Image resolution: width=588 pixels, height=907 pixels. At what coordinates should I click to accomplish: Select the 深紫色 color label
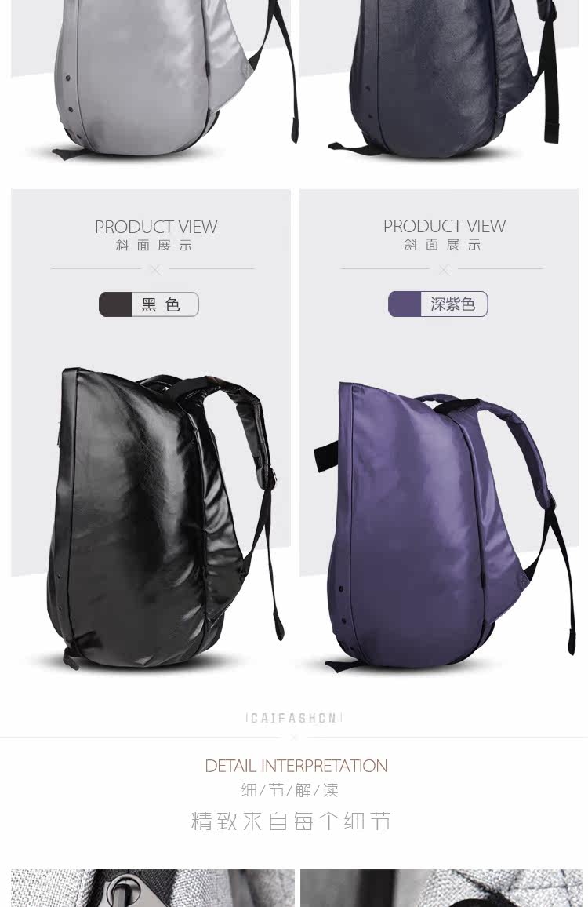click(x=452, y=304)
